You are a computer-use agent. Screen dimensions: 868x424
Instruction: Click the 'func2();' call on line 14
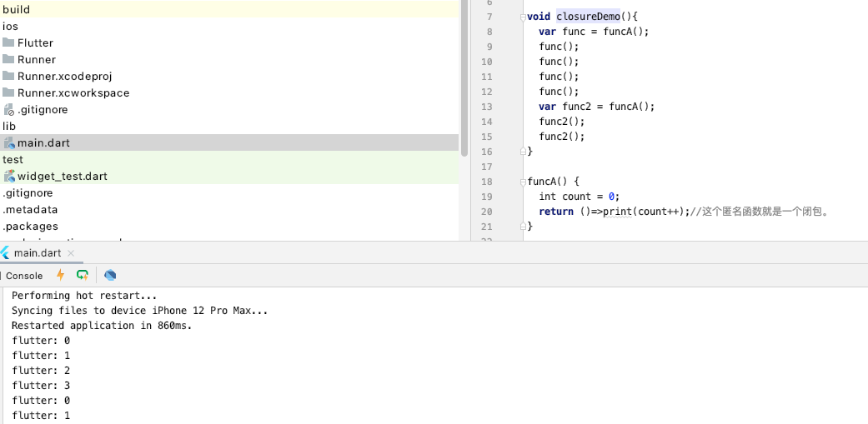(562, 121)
